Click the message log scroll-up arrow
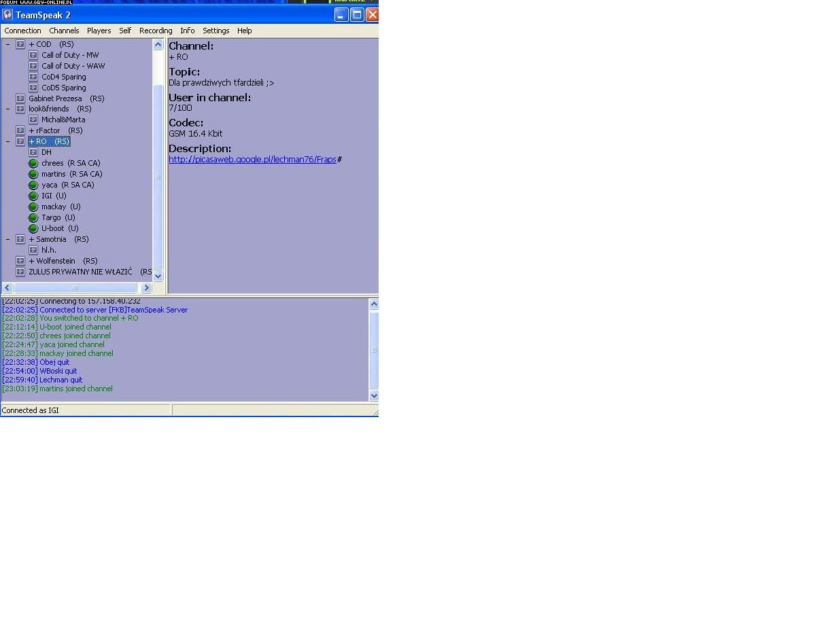 [374, 304]
